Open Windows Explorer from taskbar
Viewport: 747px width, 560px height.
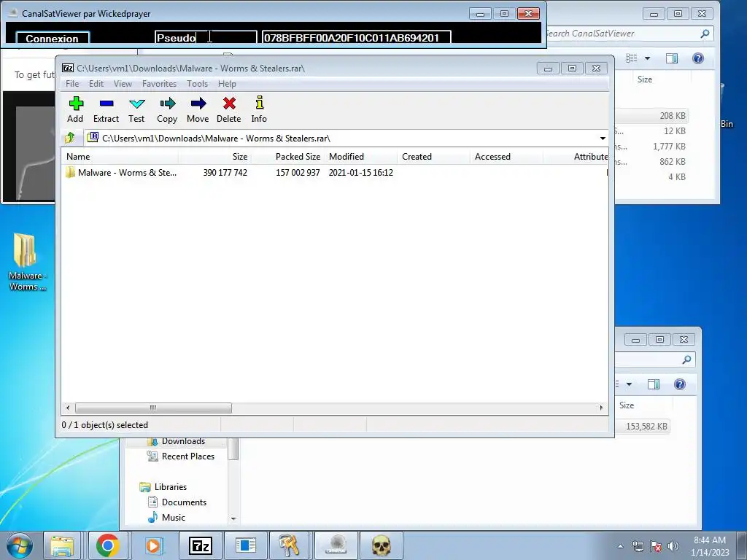[63, 545]
